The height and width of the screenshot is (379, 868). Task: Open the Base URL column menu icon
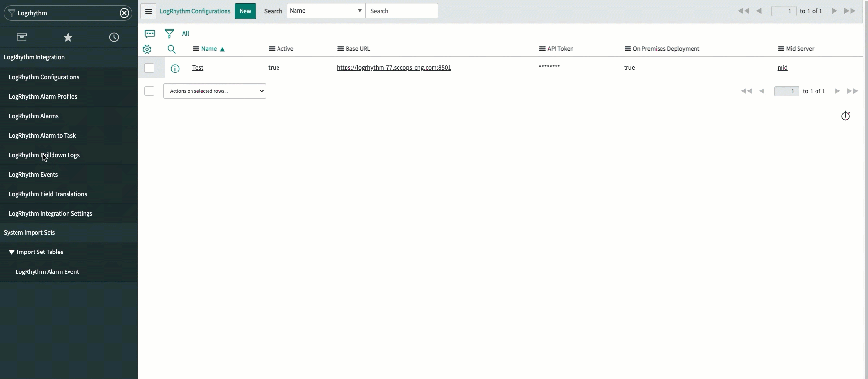[340, 49]
